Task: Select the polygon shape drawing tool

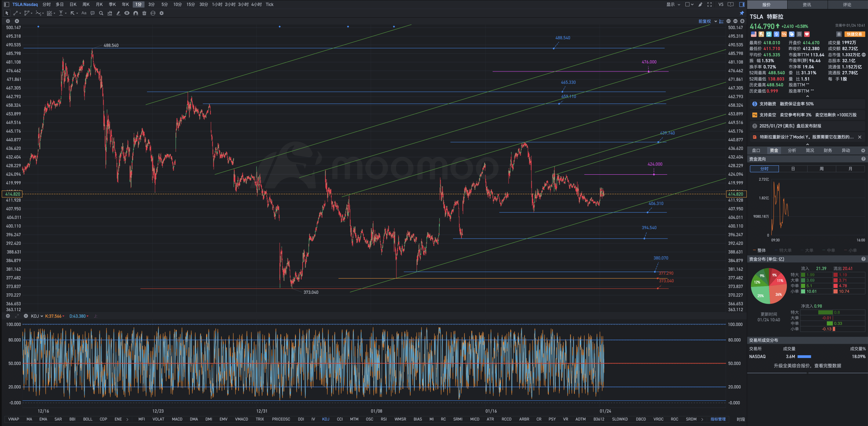Action: [27, 13]
